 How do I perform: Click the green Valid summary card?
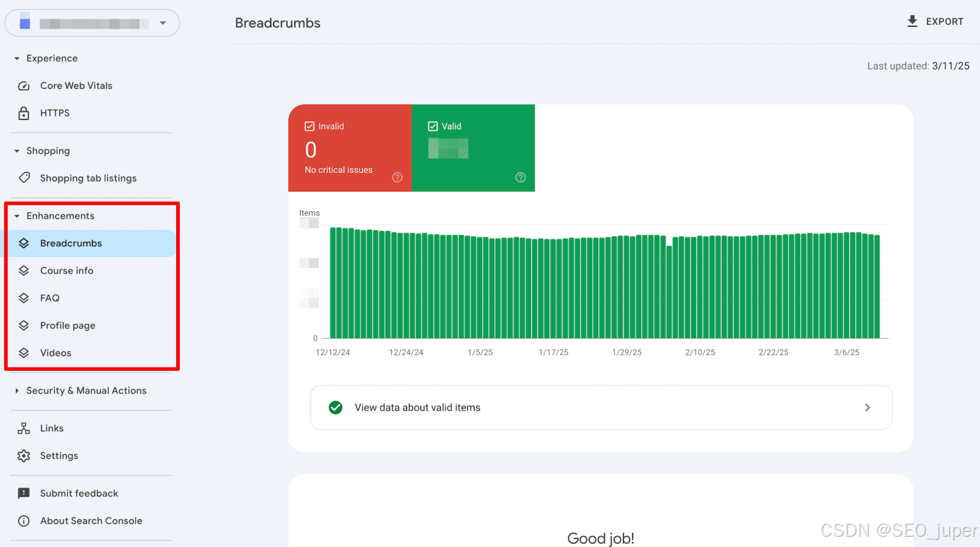(x=473, y=148)
